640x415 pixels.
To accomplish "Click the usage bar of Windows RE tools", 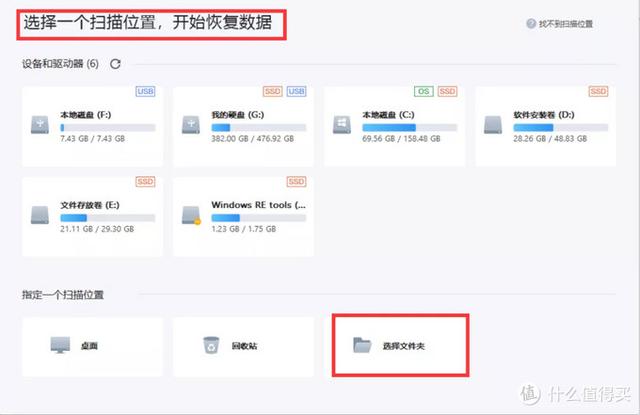I will coord(259,218).
